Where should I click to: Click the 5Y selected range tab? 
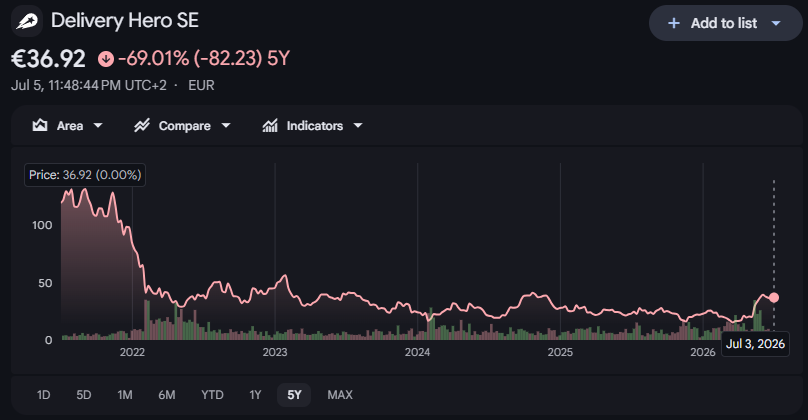point(294,395)
